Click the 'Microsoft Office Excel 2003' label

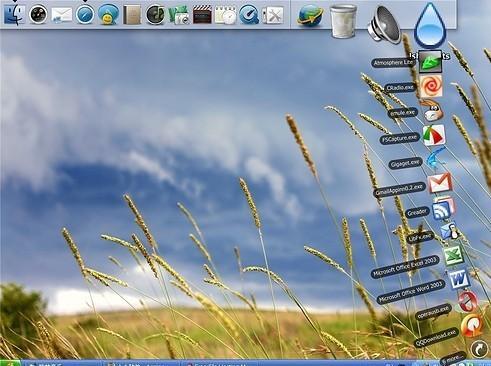[x=405, y=267]
